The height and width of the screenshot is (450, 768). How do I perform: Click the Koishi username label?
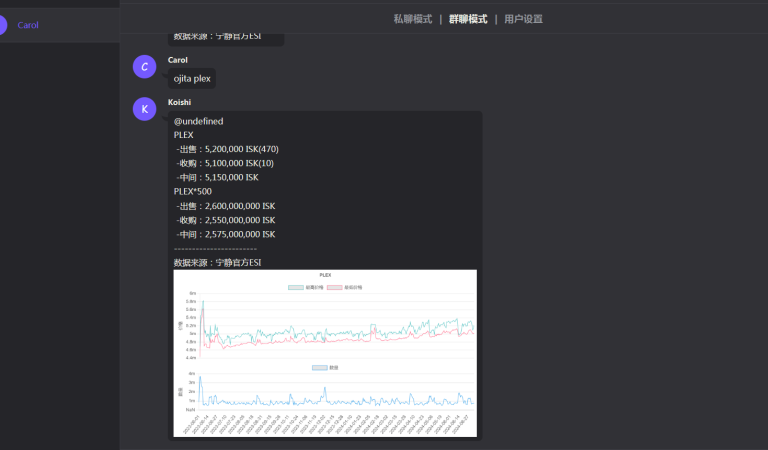click(x=179, y=102)
